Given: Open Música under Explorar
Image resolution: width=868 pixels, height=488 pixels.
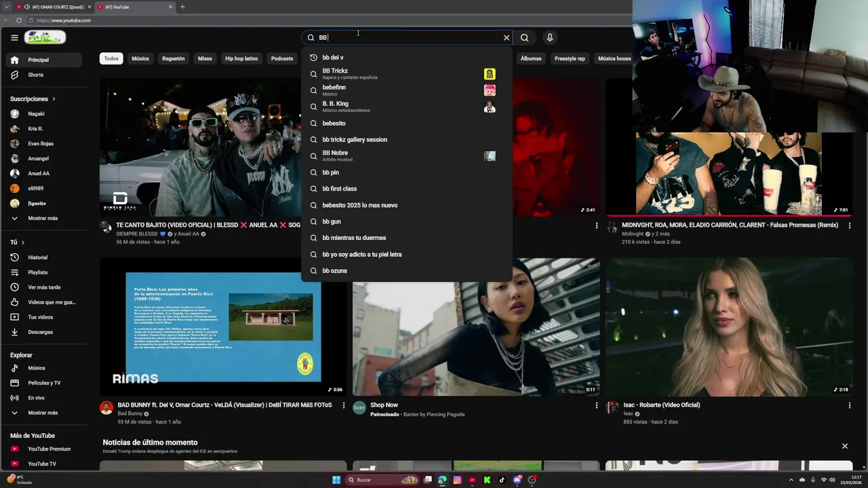Looking at the screenshot, I should (43, 368).
